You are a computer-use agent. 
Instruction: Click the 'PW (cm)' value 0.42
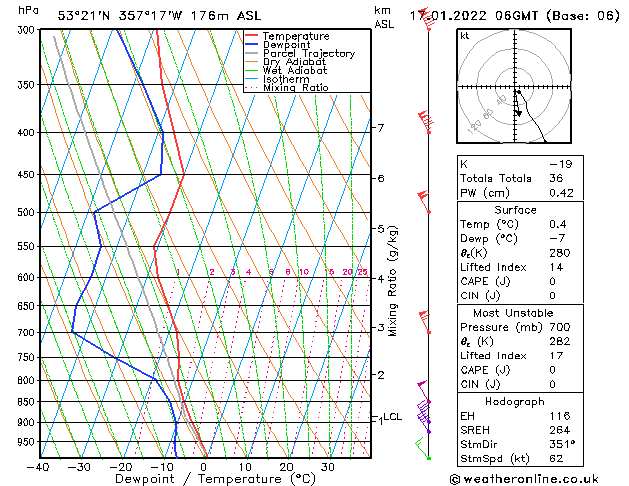click(561, 193)
